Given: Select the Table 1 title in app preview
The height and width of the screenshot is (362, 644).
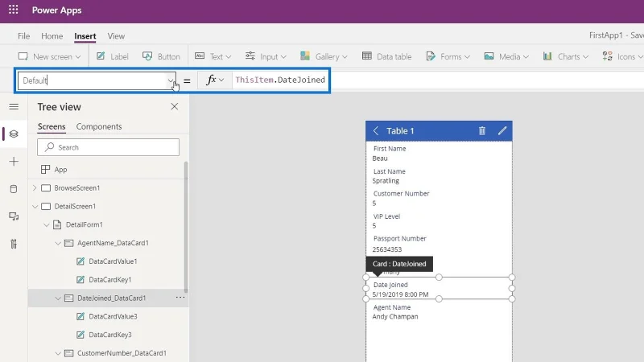Looking at the screenshot, I should click(400, 131).
